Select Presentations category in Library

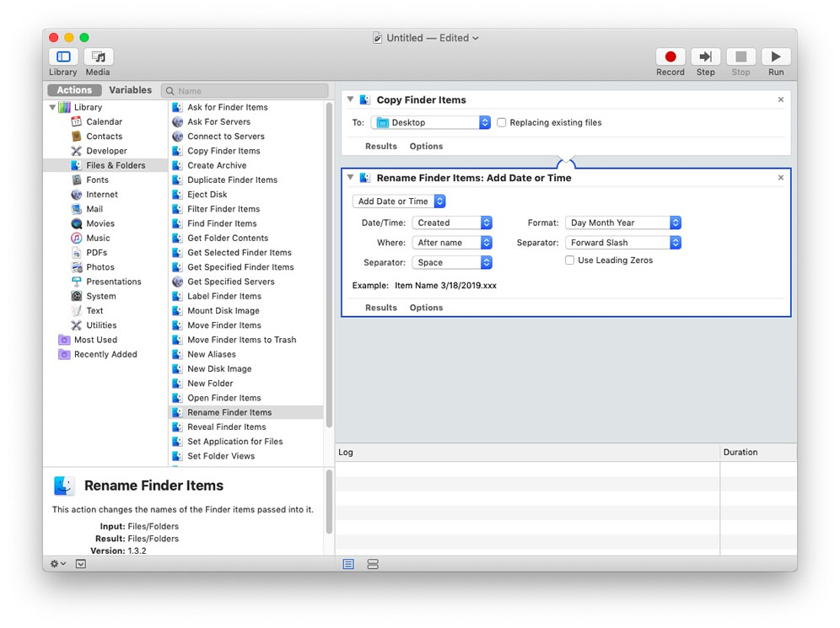click(114, 282)
